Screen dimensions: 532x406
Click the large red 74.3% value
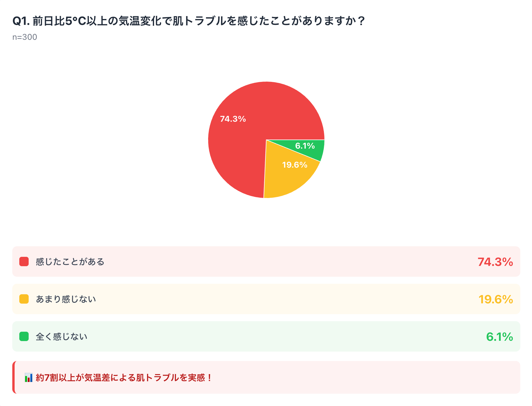point(495,262)
